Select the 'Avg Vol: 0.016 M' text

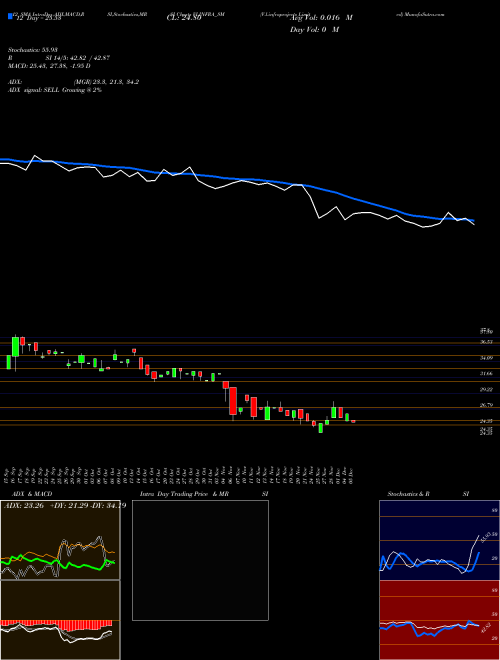(321, 18)
